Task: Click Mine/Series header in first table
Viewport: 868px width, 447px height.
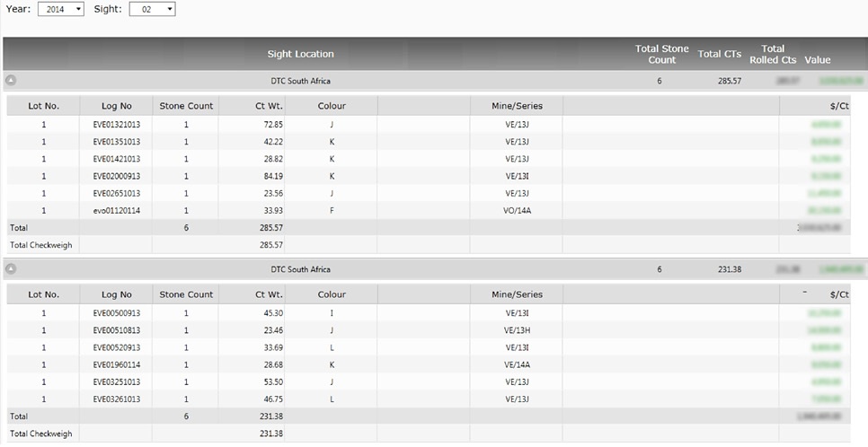Action: tap(517, 106)
